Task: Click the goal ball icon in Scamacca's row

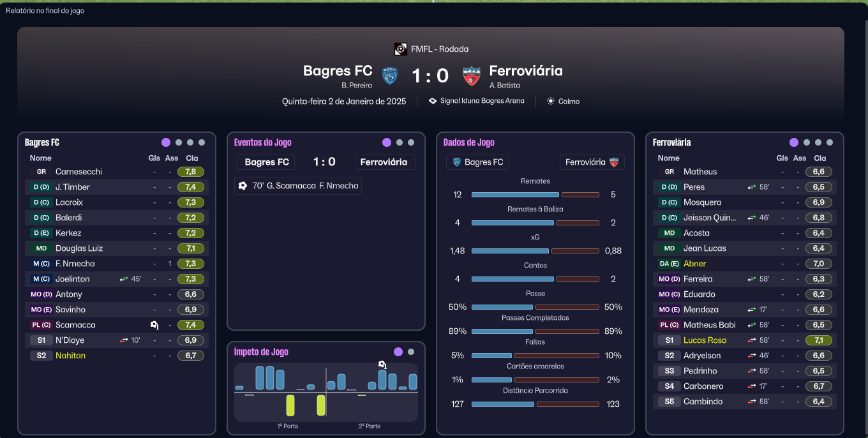Action: (x=154, y=325)
